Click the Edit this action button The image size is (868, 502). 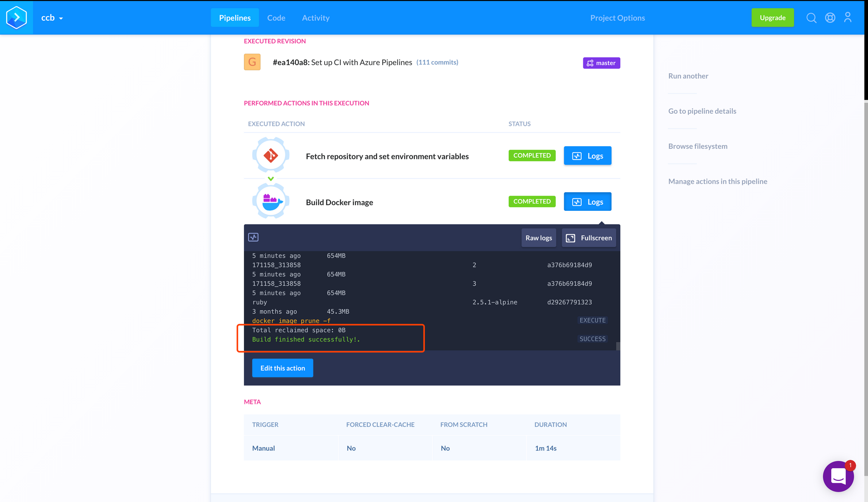(283, 368)
